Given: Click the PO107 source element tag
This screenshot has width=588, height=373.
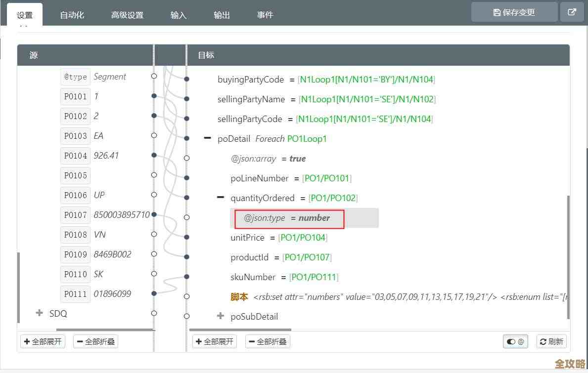Looking at the screenshot, I should (75, 215).
